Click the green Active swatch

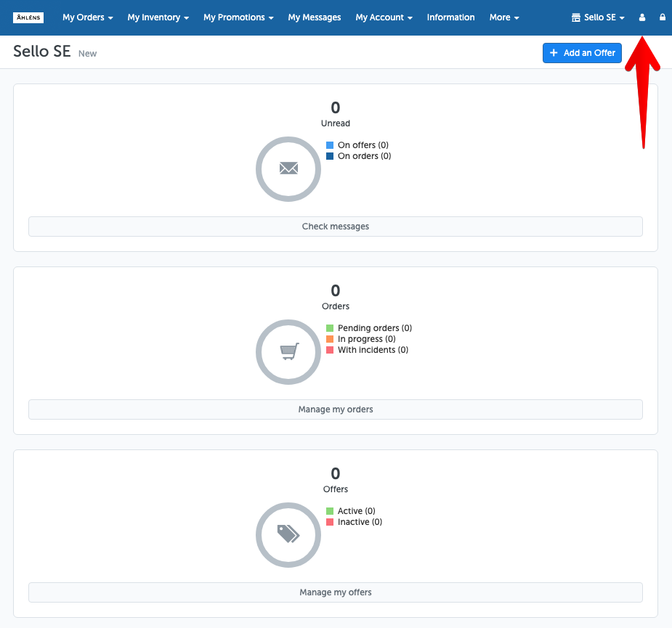point(330,511)
